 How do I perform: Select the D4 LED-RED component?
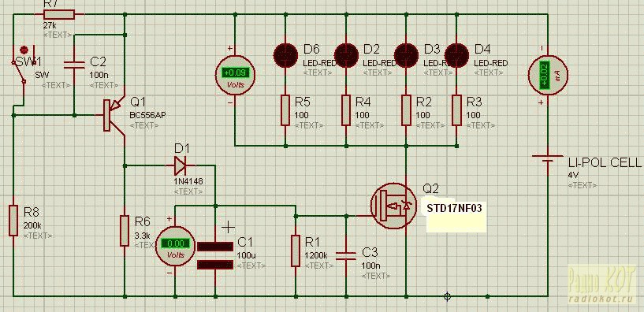coord(456,54)
